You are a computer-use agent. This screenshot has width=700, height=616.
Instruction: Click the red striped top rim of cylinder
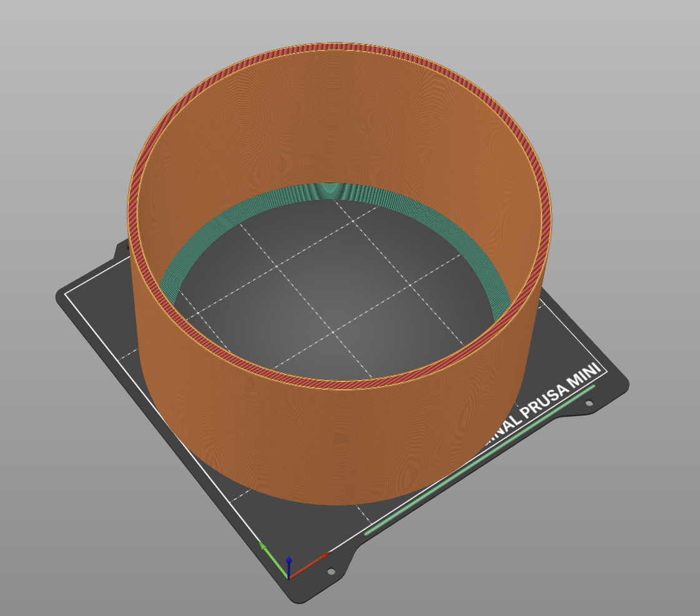(339, 46)
